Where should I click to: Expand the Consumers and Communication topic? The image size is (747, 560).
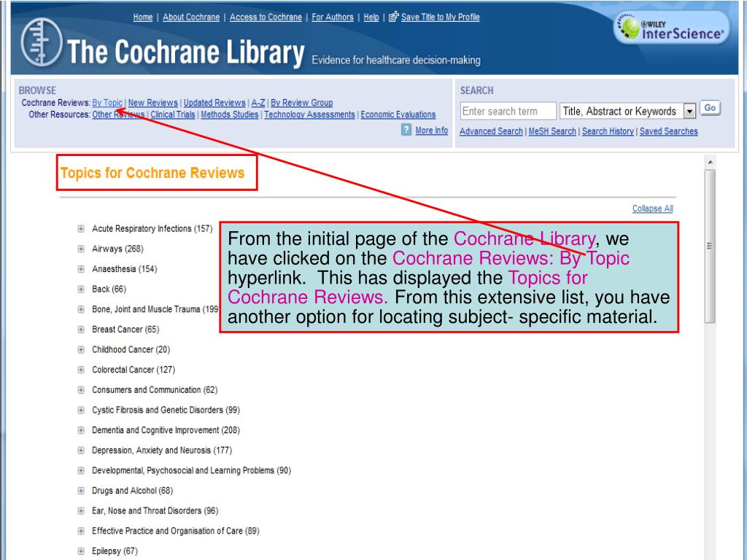[81, 389]
